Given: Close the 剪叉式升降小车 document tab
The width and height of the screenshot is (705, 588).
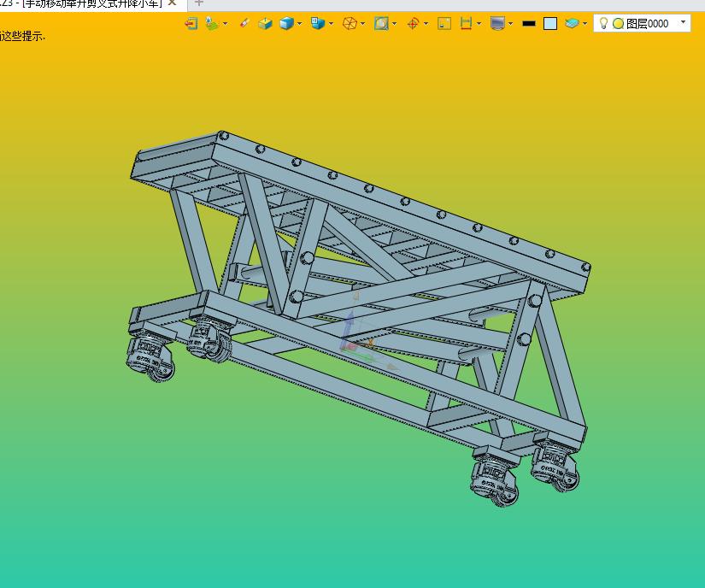Looking at the screenshot, I should (172, 3).
